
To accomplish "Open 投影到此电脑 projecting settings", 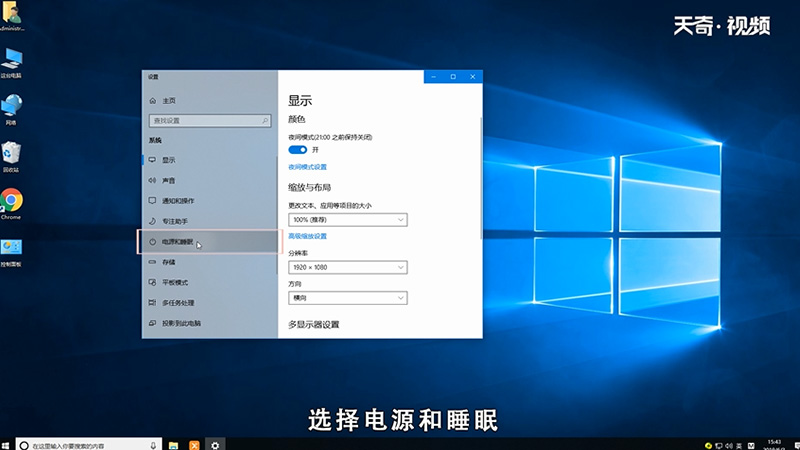I will point(210,323).
